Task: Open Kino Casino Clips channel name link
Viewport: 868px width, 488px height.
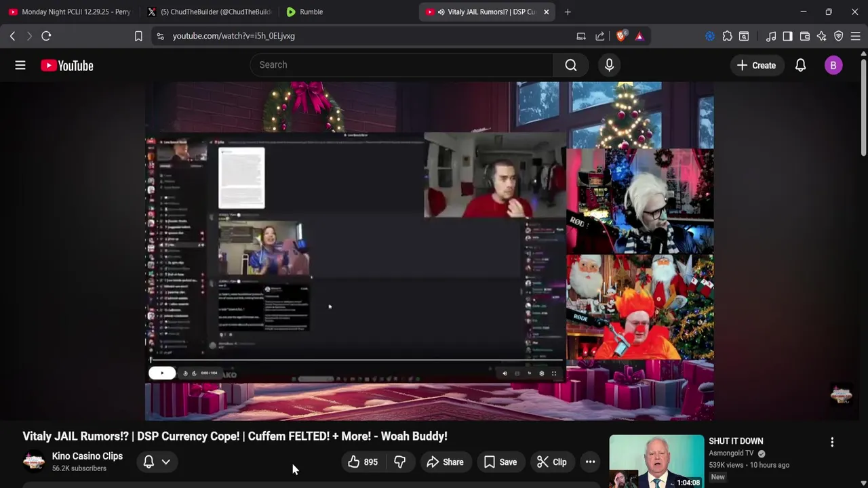Action: [x=87, y=456]
